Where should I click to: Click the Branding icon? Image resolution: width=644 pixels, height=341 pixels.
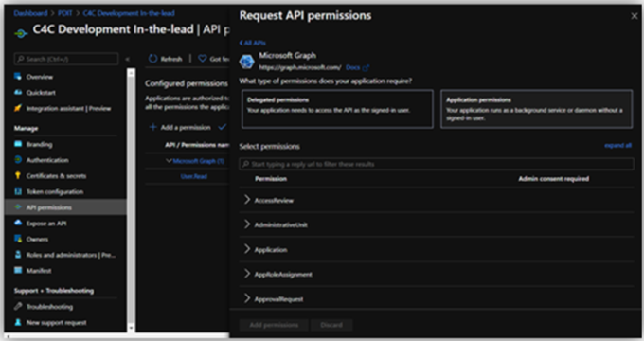click(x=18, y=144)
